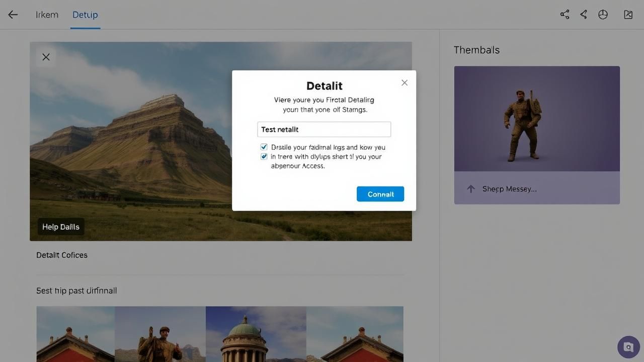Click the back arrow in the header
This screenshot has height=362, width=644.
(x=13, y=15)
